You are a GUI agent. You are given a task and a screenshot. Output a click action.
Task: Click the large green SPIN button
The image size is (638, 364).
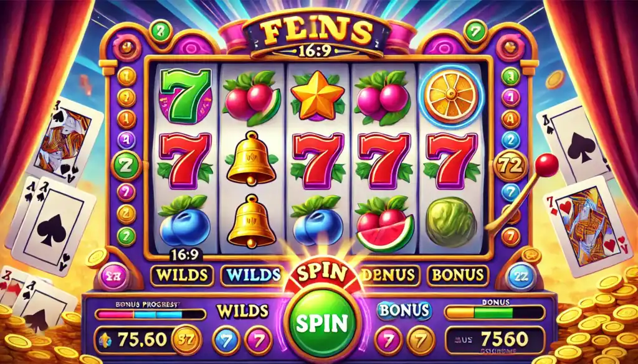pyautogui.click(x=321, y=323)
